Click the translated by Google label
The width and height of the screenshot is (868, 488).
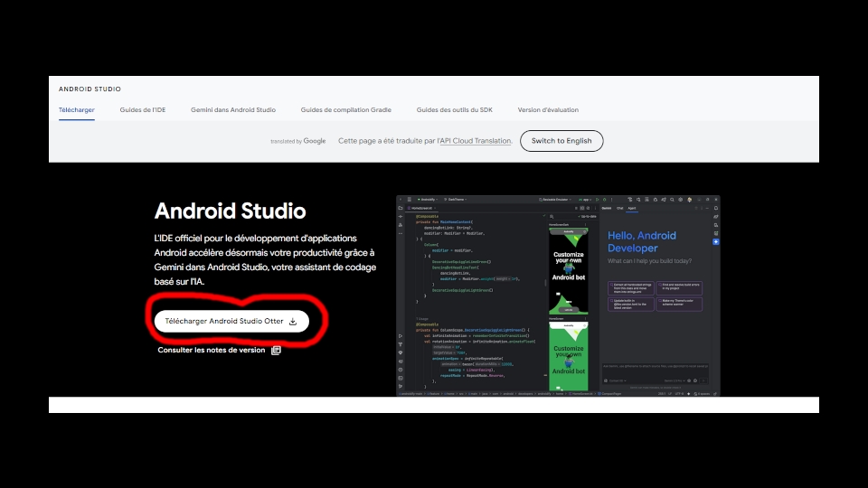[297, 141]
